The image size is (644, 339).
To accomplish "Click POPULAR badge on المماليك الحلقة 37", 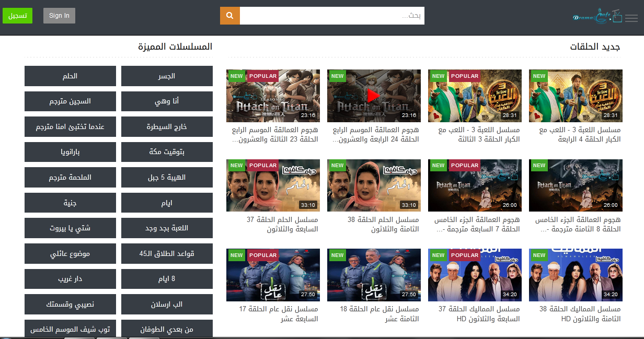I will click(x=465, y=255).
